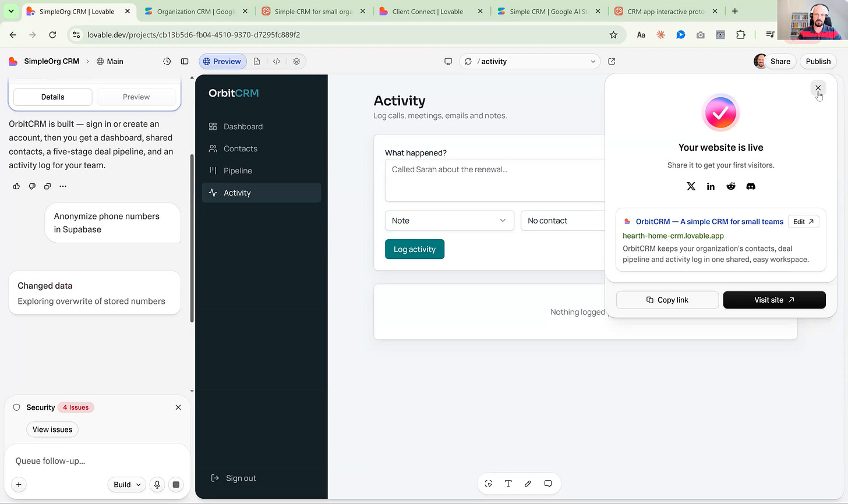
Task: Click the Publish button
Action: [818, 61]
